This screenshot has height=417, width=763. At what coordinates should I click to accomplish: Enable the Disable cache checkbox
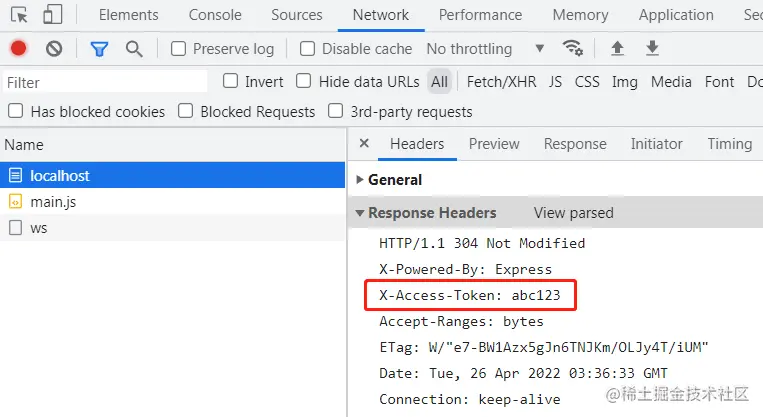coord(308,48)
